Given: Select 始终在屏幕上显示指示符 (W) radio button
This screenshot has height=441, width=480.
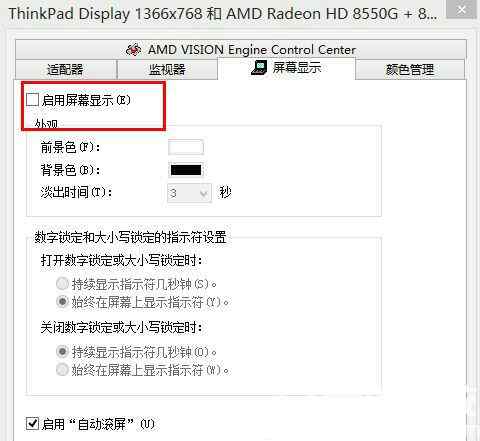Looking at the screenshot, I should pyautogui.click(x=62, y=370).
